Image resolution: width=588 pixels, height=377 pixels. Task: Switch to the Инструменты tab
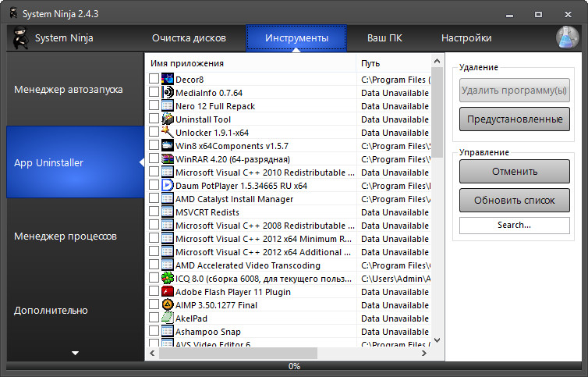click(x=296, y=38)
